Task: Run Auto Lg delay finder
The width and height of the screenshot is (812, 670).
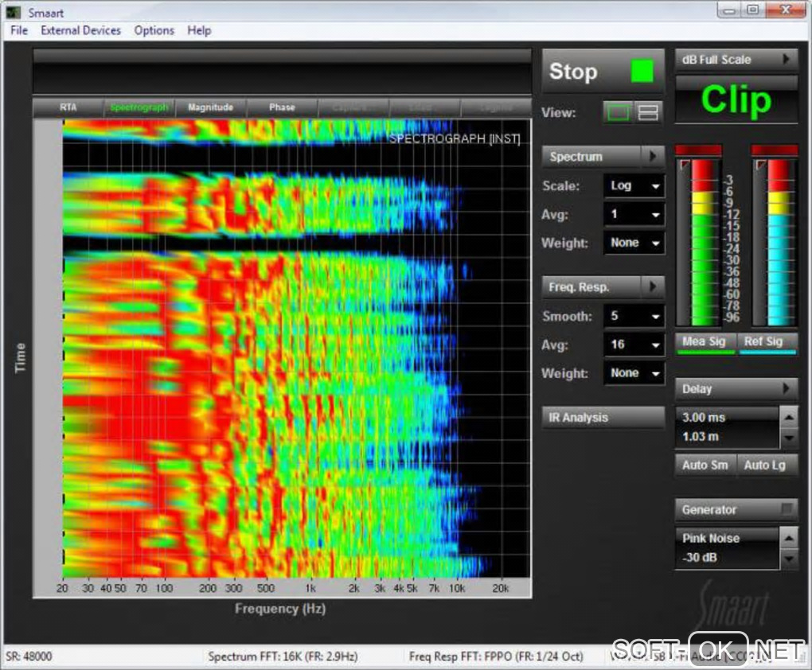Action: coord(767,465)
